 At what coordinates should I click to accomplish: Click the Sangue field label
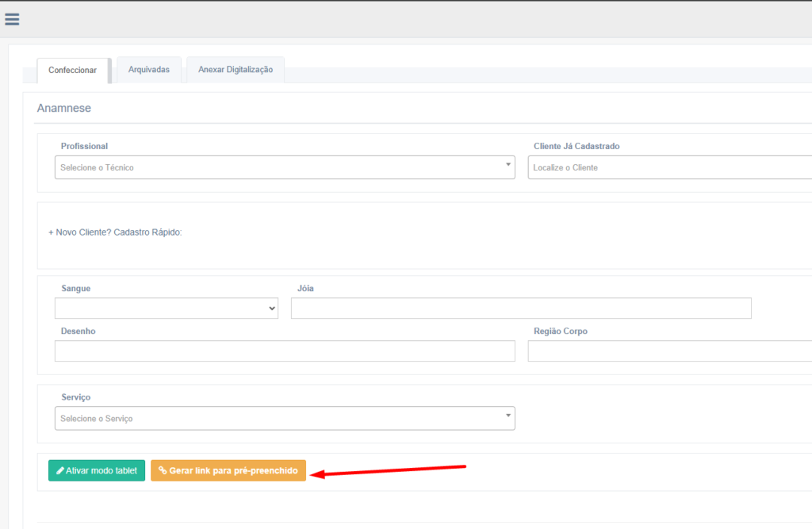(75, 288)
